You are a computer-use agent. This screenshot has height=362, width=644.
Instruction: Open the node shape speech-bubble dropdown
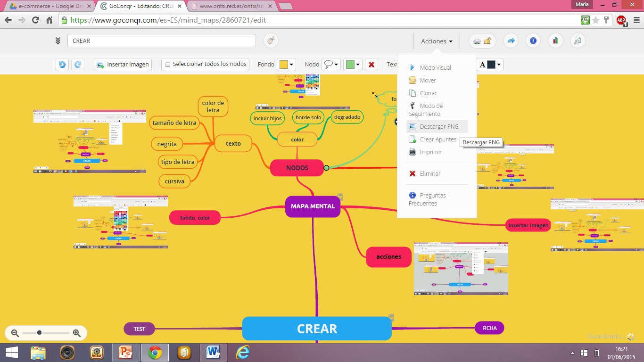coord(331,65)
